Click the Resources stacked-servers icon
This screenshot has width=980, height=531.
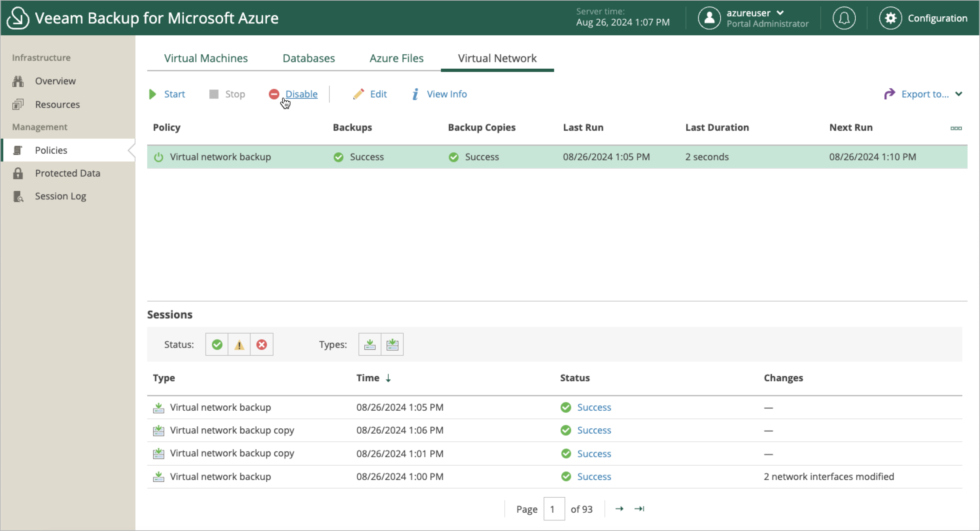[18, 104]
